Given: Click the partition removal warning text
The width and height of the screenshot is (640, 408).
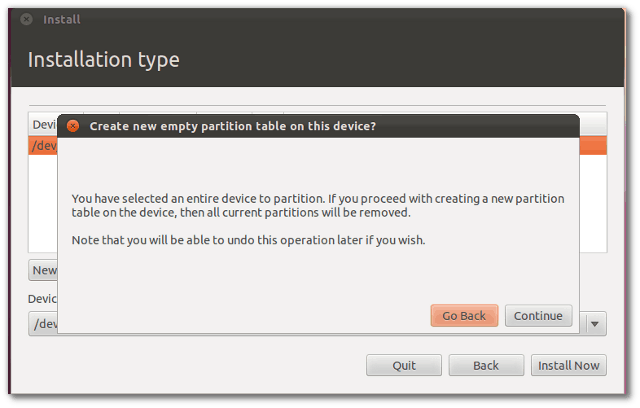Looking at the screenshot, I should tap(318, 206).
